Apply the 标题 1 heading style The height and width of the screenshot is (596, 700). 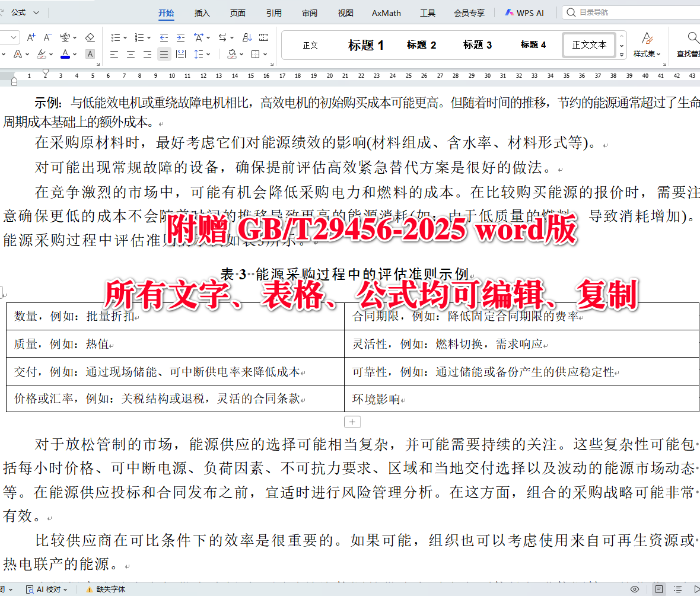tap(365, 46)
